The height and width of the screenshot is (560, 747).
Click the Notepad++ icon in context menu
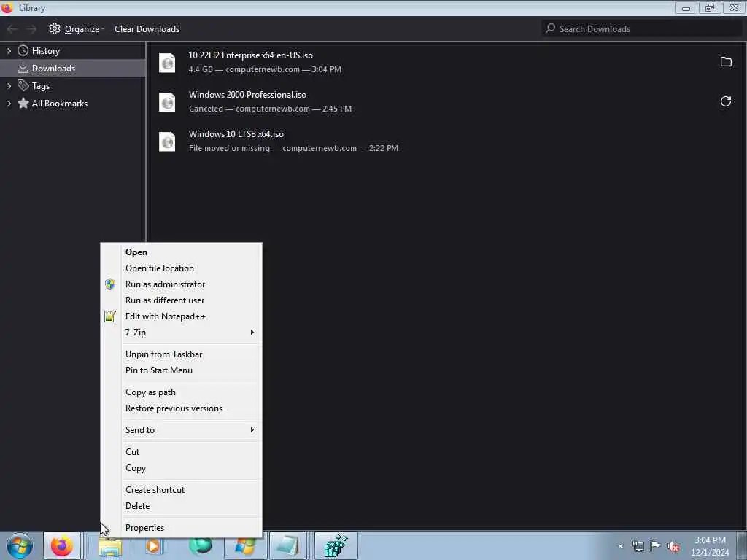click(110, 316)
